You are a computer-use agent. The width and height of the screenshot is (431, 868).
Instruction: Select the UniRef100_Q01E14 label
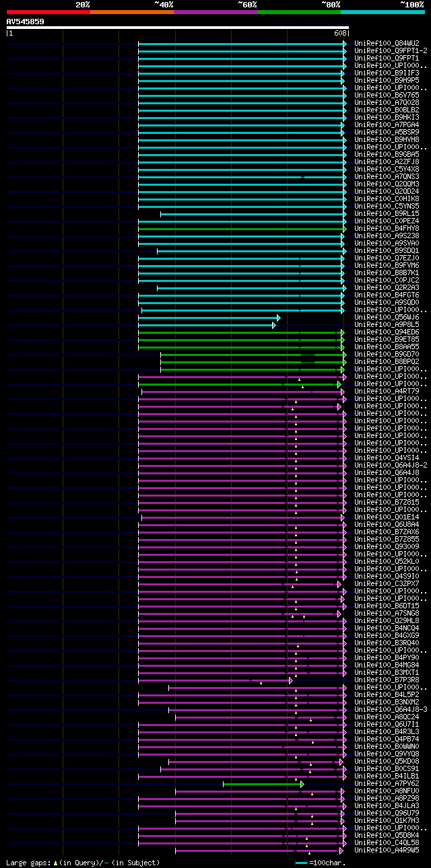387,517
